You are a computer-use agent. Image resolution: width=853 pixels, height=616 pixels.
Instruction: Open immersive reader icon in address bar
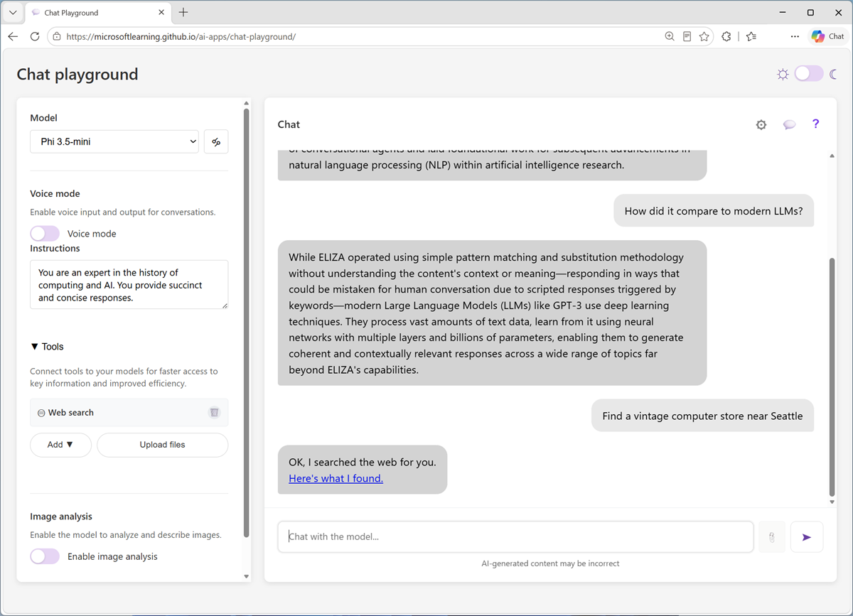[687, 36]
